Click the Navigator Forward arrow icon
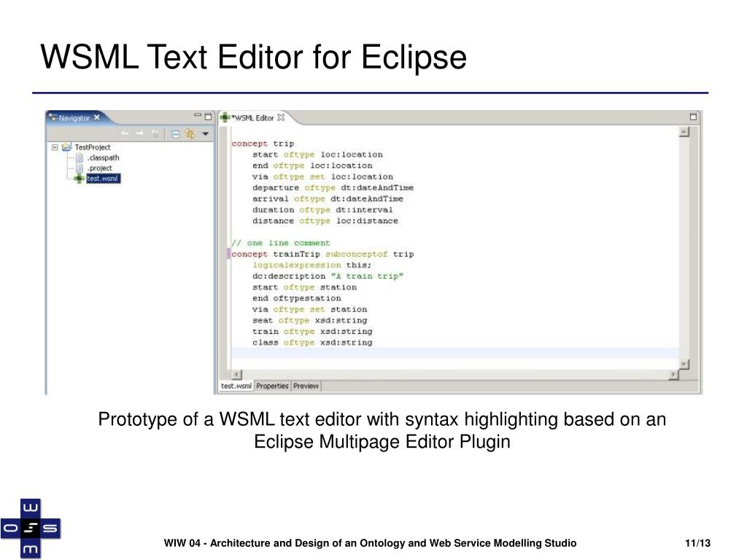 139,134
